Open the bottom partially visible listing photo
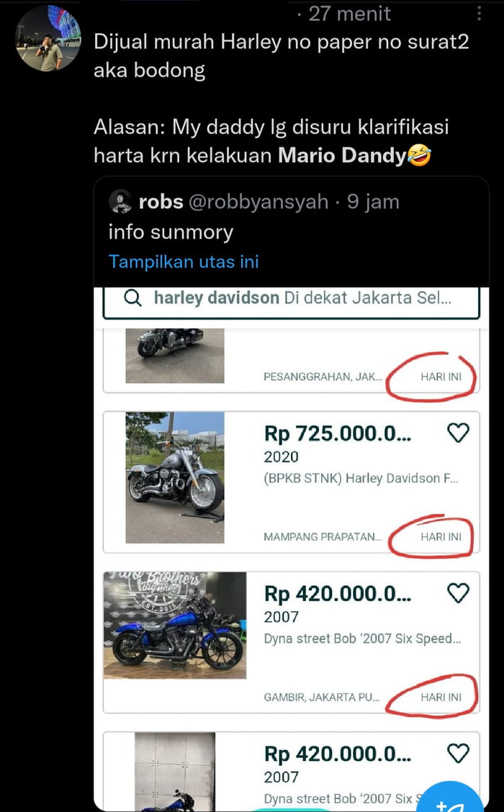 click(x=174, y=770)
